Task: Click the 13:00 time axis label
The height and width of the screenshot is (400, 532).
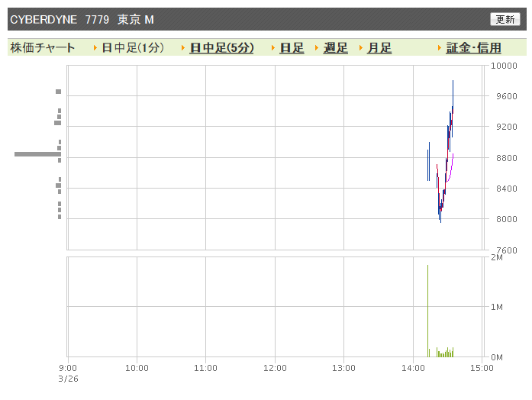Action: [343, 368]
